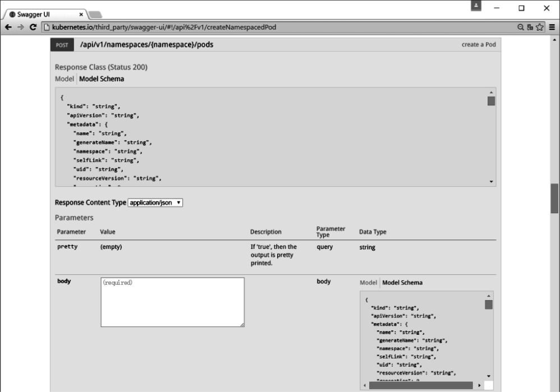Screen dimensions: 560x392
Task: Click right arrow of body schema horizontal scrollbar
Action: [x=479, y=386]
